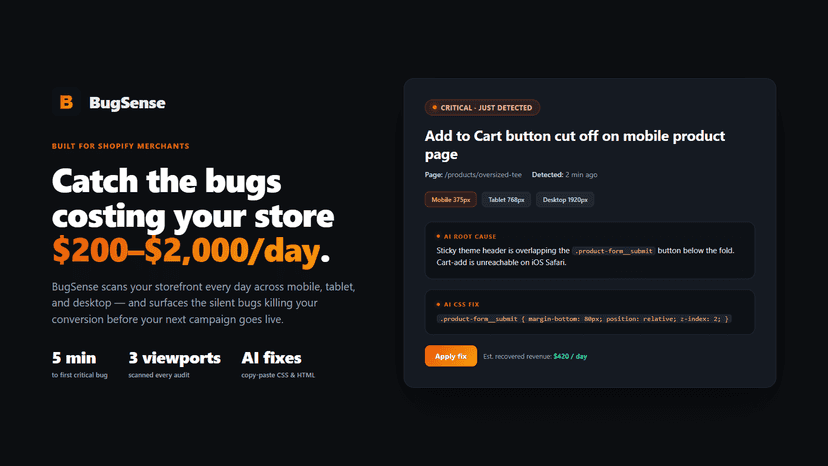The width and height of the screenshot is (828, 466).
Task: Click the 'BugSense scans your storefront' description paragraph
Action: click(203, 303)
